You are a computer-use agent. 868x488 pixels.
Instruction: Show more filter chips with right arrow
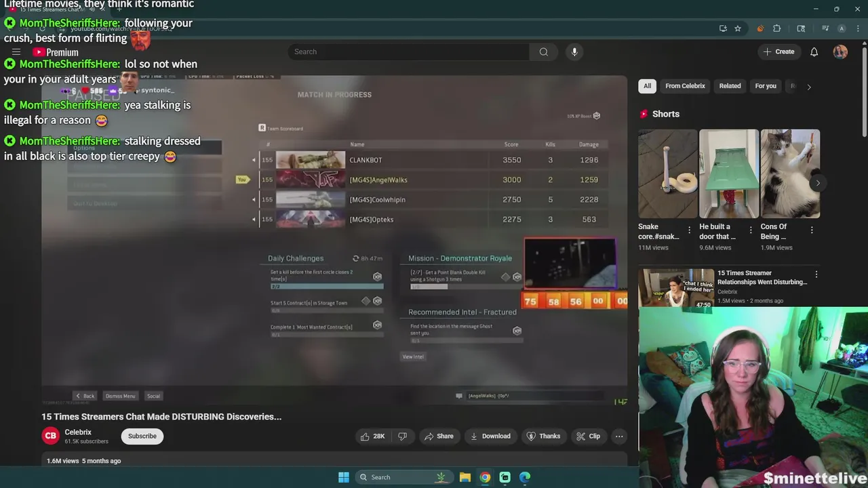point(808,87)
